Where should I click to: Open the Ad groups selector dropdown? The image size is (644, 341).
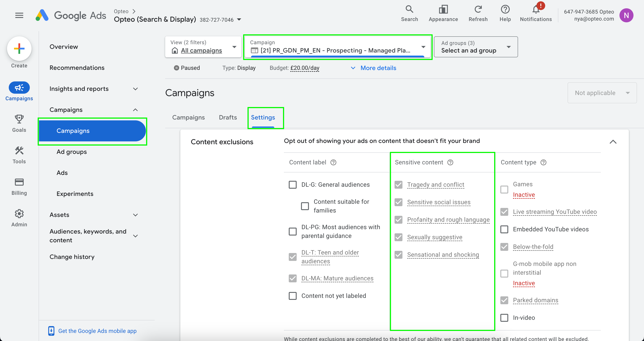coord(476,47)
